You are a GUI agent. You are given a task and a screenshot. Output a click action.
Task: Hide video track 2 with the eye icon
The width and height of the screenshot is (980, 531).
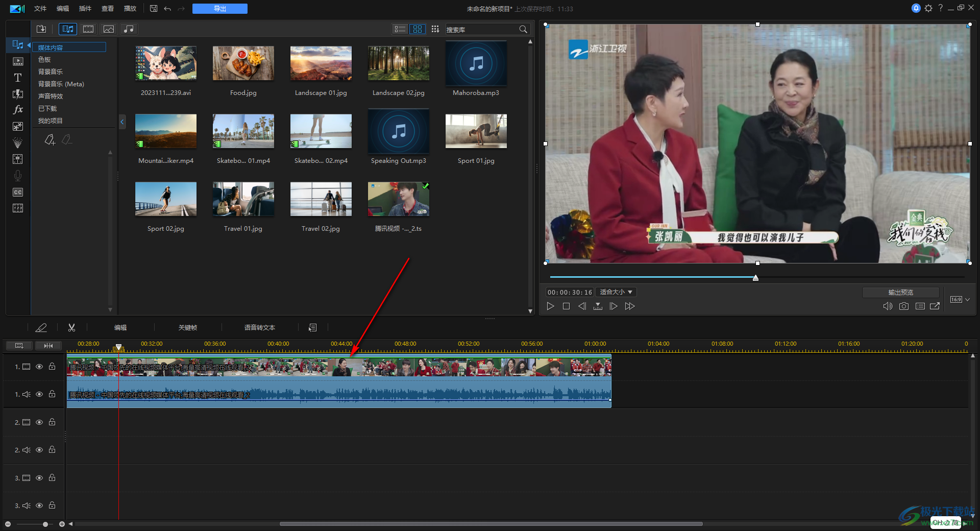point(39,422)
